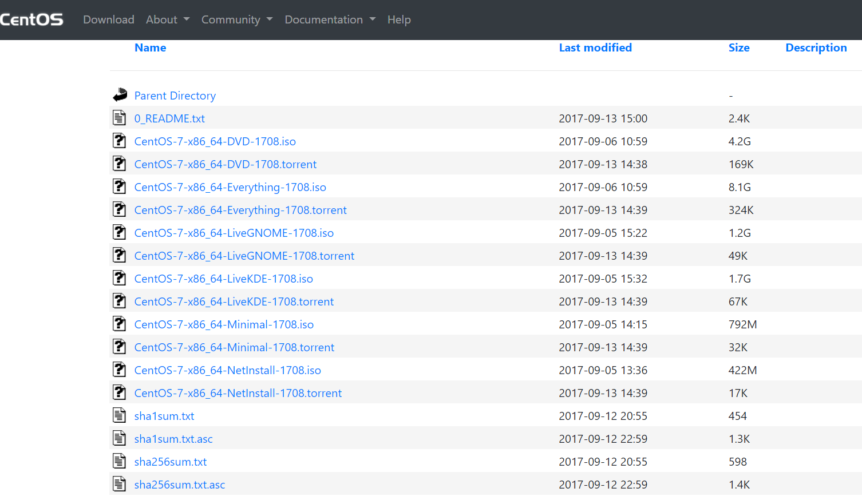Expand the Community dropdown menu
The image size is (862, 504).
tap(237, 19)
